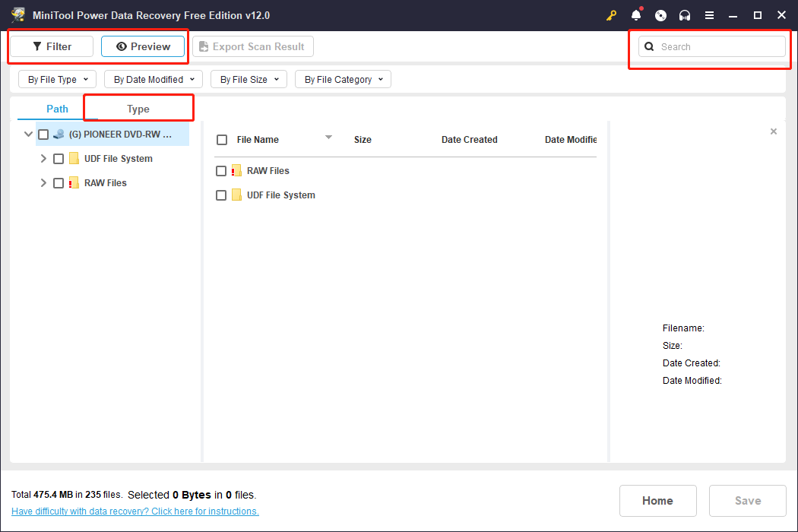Screen dimensions: 798x532
Task: Click the Size column header
Action: tap(363, 140)
